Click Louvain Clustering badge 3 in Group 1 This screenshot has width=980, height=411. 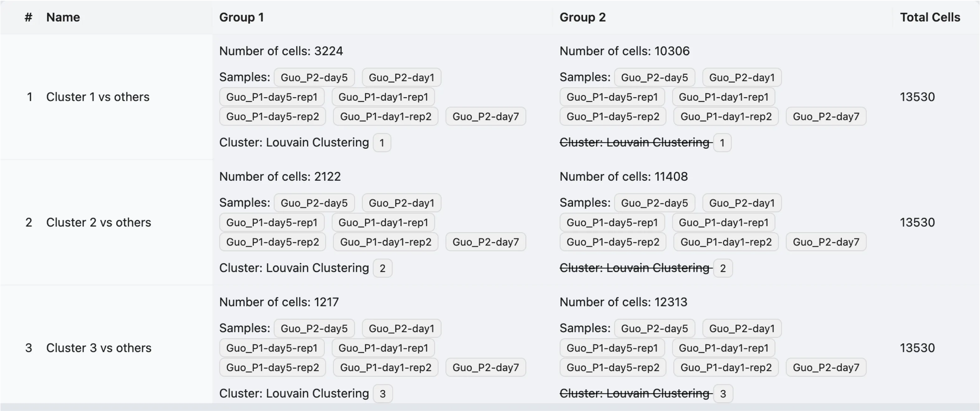click(382, 394)
